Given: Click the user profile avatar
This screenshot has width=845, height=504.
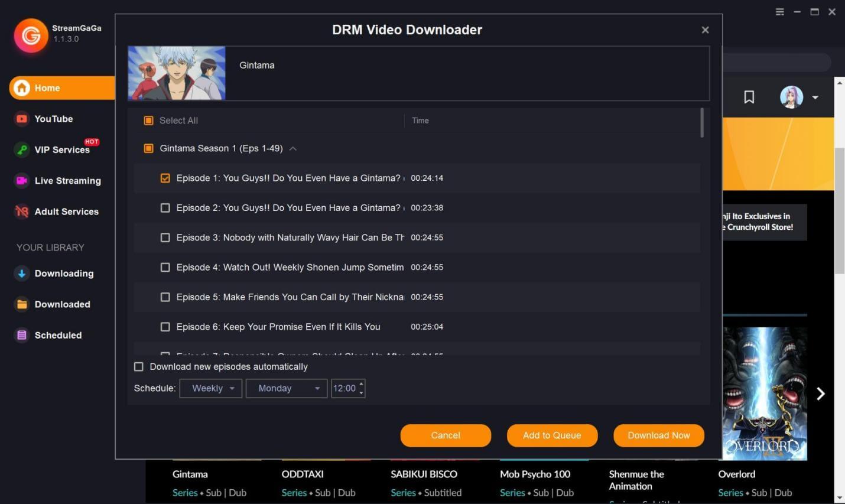Looking at the screenshot, I should [791, 97].
